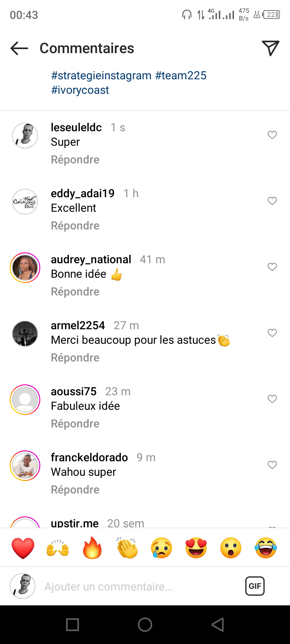Open the share paper plane icon
Viewport: 290px width, 644px height.
(270, 48)
